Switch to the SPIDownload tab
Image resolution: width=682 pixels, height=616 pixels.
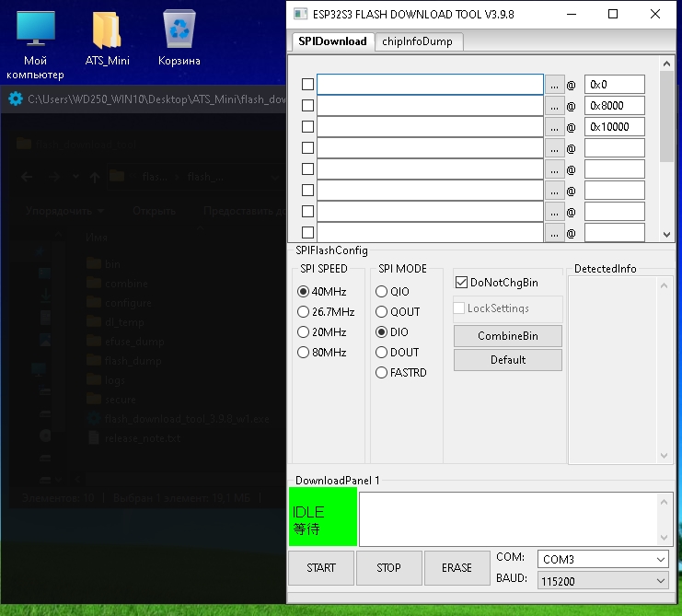[332, 41]
